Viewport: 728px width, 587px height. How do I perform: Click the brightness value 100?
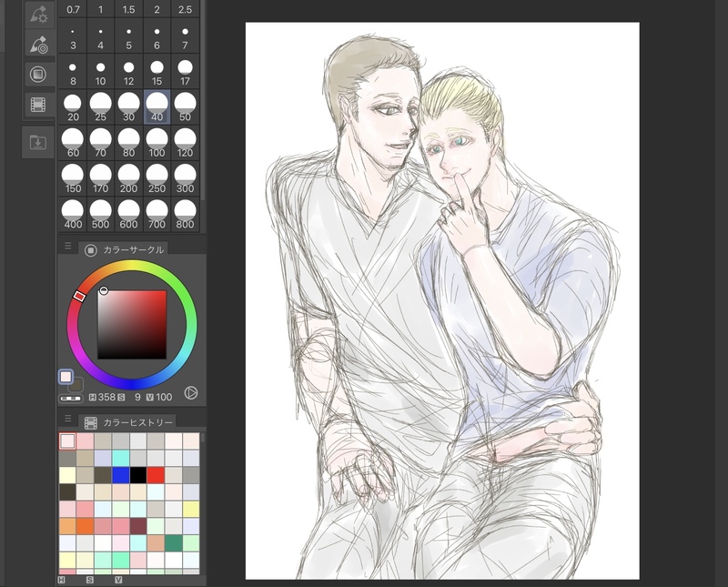164,397
